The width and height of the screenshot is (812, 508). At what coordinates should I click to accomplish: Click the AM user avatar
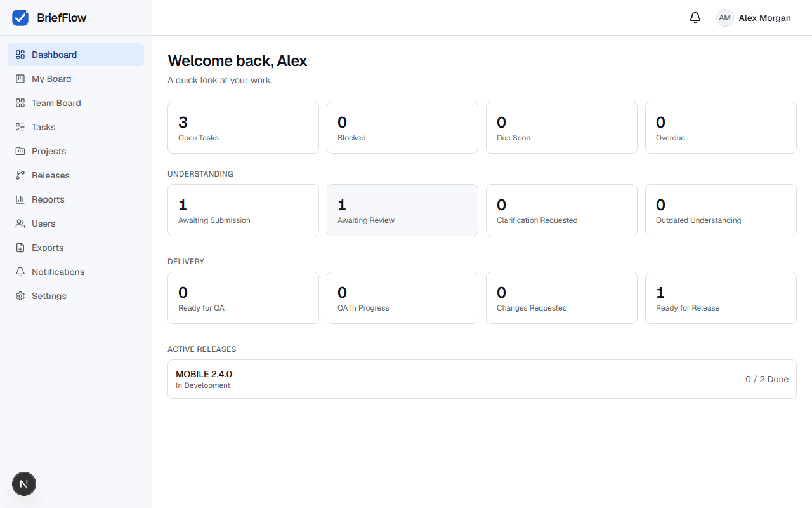click(x=725, y=18)
